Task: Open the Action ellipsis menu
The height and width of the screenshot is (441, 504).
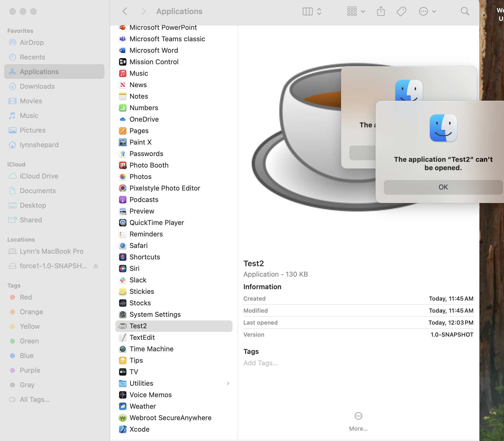Action: 427,11
